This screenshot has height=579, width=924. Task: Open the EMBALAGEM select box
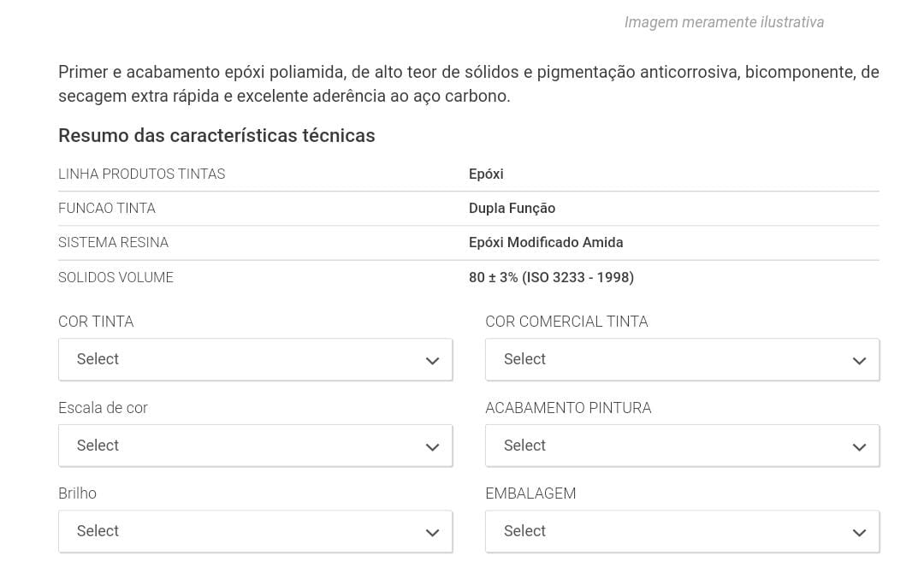682,531
